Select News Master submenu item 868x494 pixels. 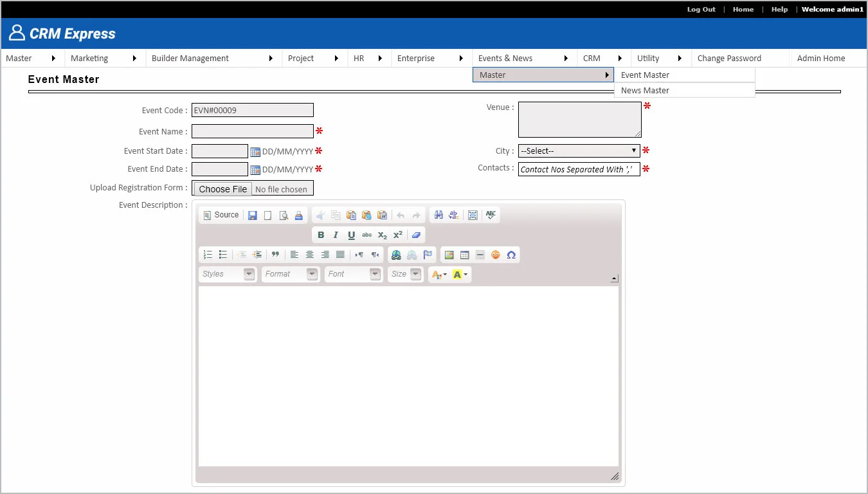pyautogui.click(x=685, y=90)
